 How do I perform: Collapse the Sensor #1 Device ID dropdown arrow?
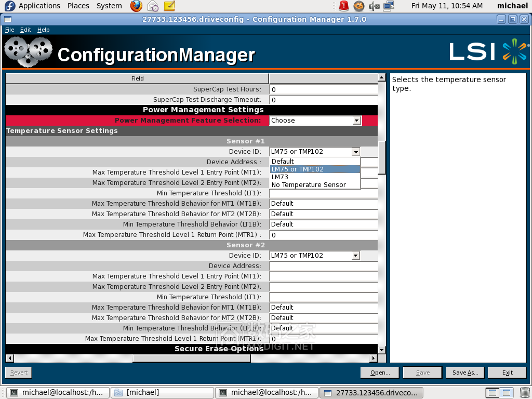(x=355, y=152)
